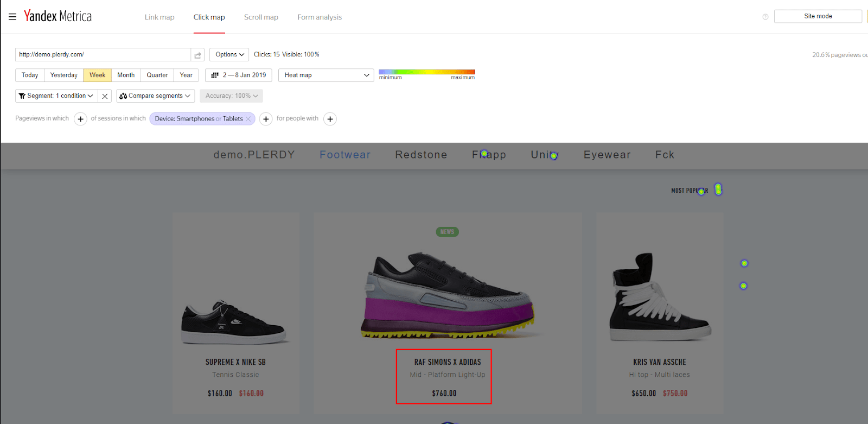Viewport: 868px width, 424px height.
Task: Click the demo.PLERDY site title
Action: 254,155
